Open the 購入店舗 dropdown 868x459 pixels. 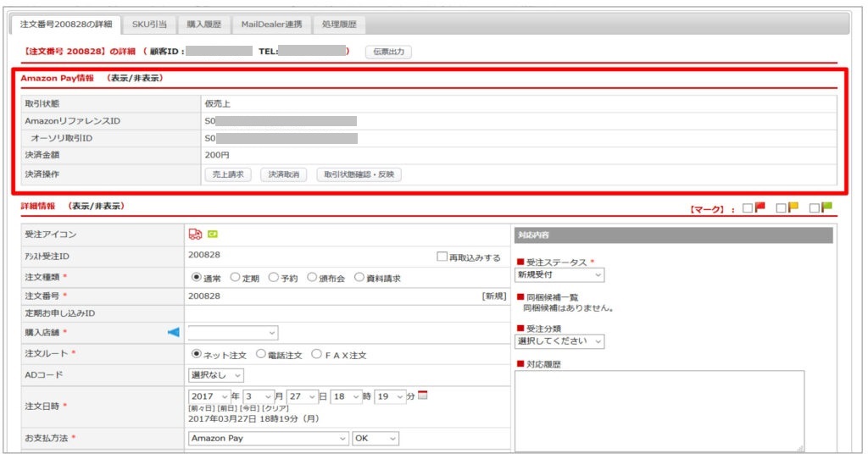(x=233, y=332)
